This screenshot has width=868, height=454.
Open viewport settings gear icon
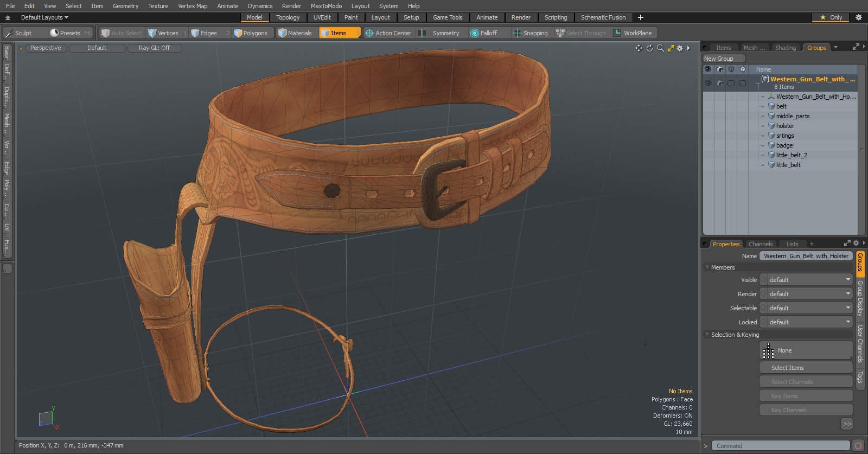point(680,48)
